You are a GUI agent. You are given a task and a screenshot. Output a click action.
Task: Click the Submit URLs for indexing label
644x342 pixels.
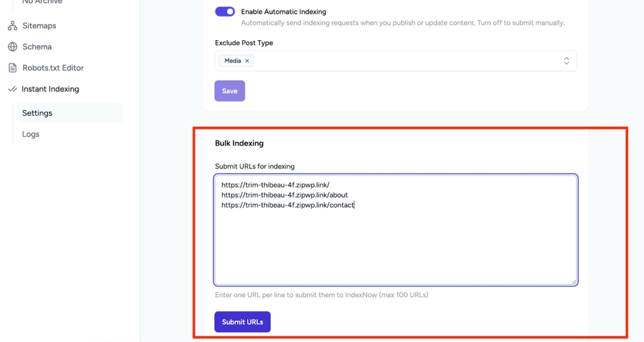(255, 166)
